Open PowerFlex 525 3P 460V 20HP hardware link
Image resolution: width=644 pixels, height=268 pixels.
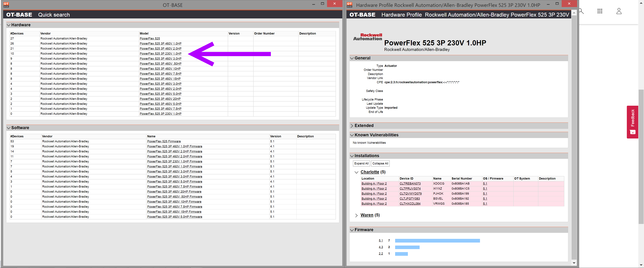pyautogui.click(x=160, y=99)
